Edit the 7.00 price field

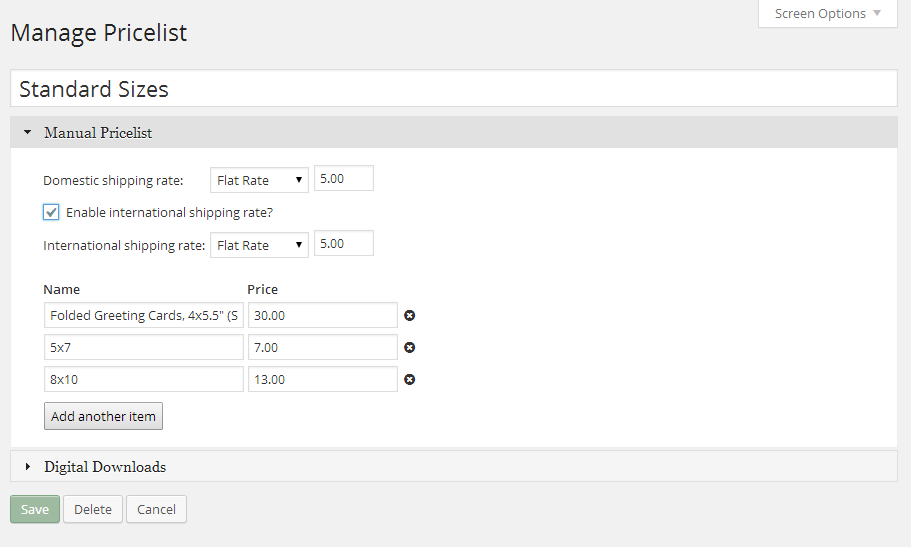point(323,347)
